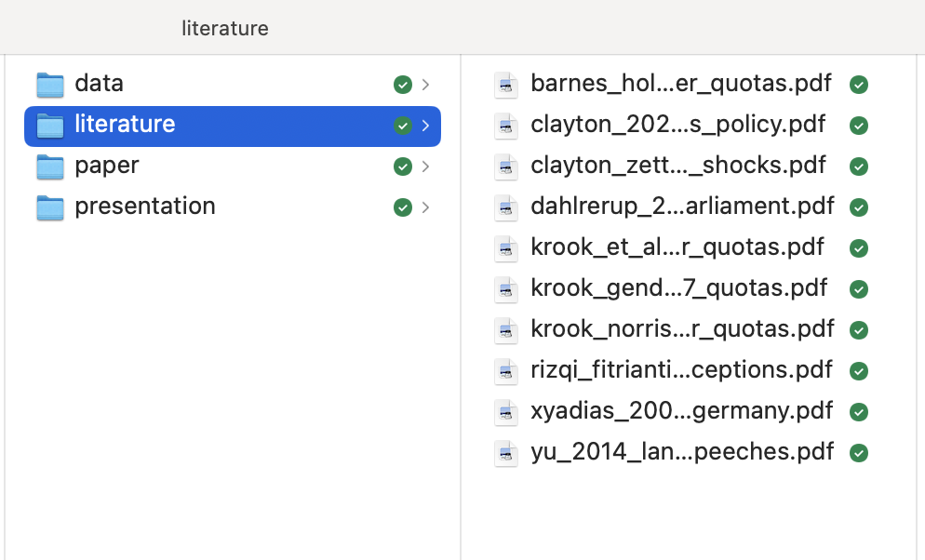This screenshot has height=560, width=925.
Task: Click sync status checkmark beside data folder
Action: click(x=402, y=85)
